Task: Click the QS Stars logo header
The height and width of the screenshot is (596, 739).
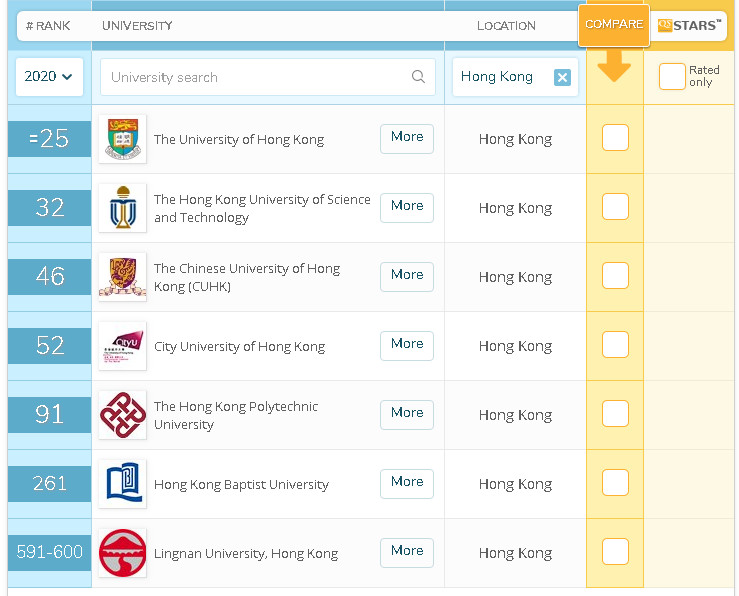Action: 689,25
